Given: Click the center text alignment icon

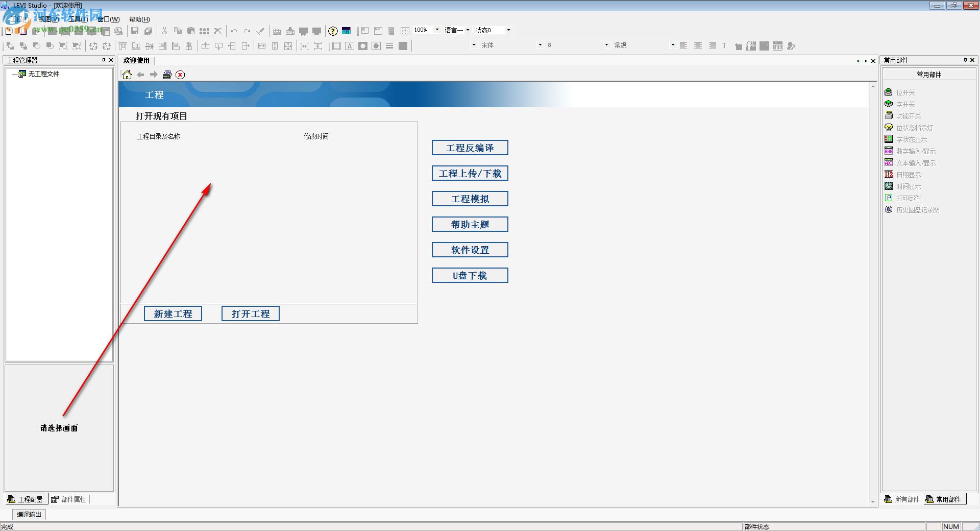Looking at the screenshot, I should coord(698,45).
